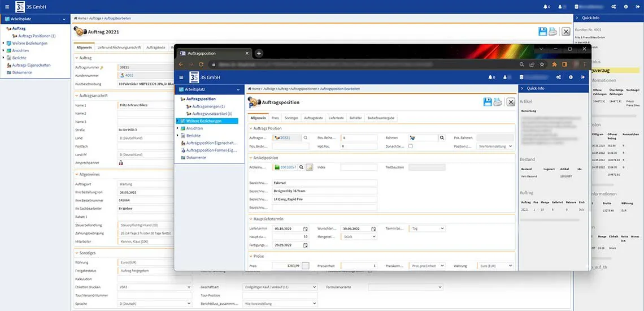The width and height of the screenshot is (644, 311).
Task: Print using the printer icon beside save
Action: (497, 102)
